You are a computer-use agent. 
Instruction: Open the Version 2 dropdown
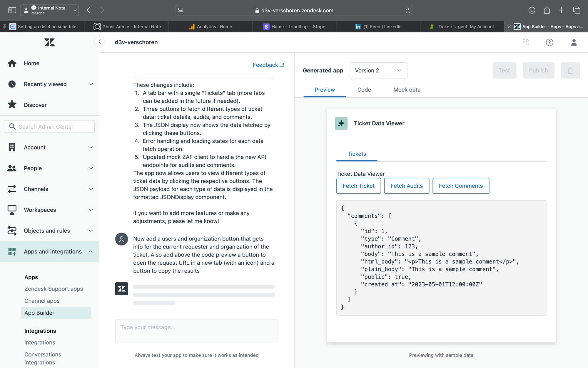pos(378,70)
